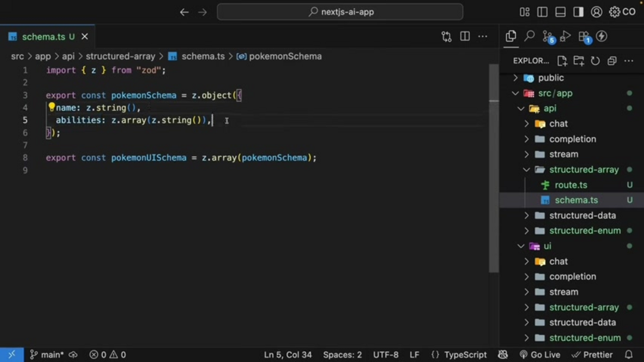
Task: Refresh the Explorer file tree
Action: (595, 61)
